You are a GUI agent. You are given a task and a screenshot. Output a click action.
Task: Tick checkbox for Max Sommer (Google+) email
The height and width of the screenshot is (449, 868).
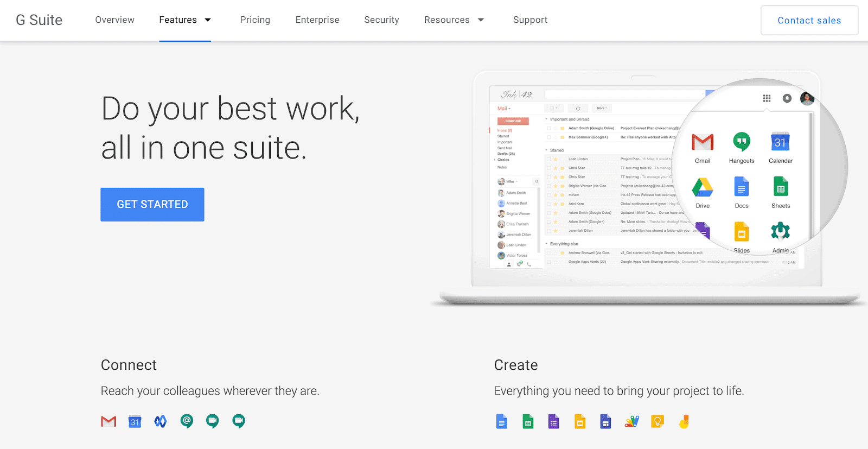[549, 137]
